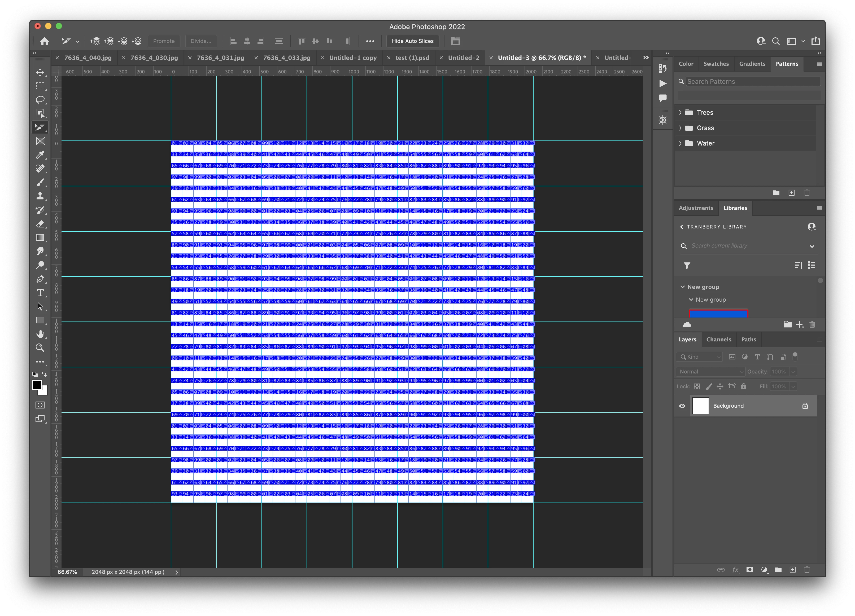Click the Search Patterns input field
The width and height of the screenshot is (855, 616).
point(752,81)
